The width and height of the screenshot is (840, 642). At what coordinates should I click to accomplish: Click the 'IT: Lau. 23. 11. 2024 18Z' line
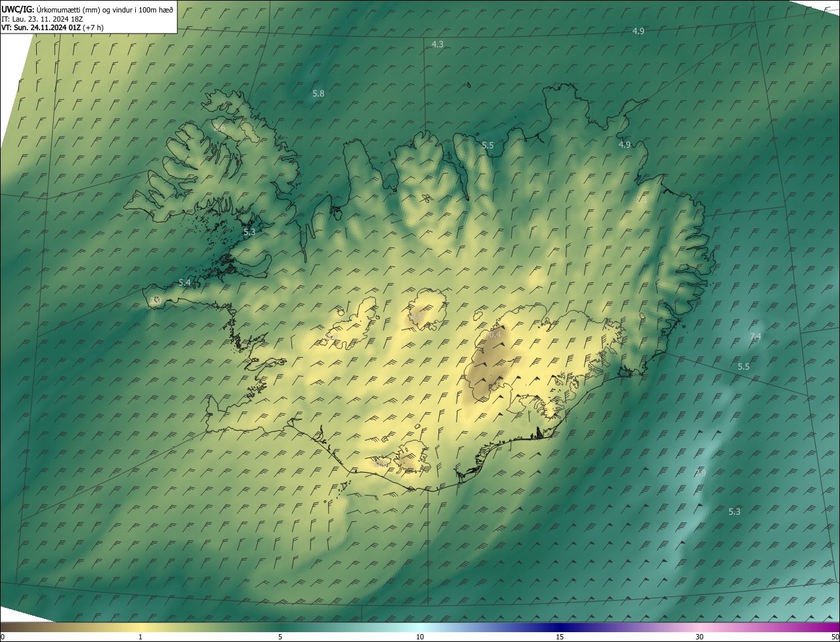(41, 19)
